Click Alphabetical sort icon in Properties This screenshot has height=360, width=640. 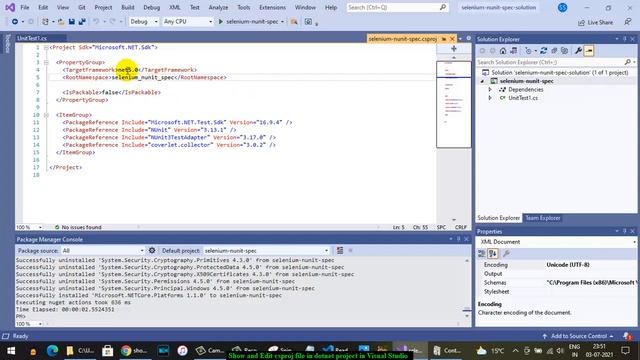493,253
